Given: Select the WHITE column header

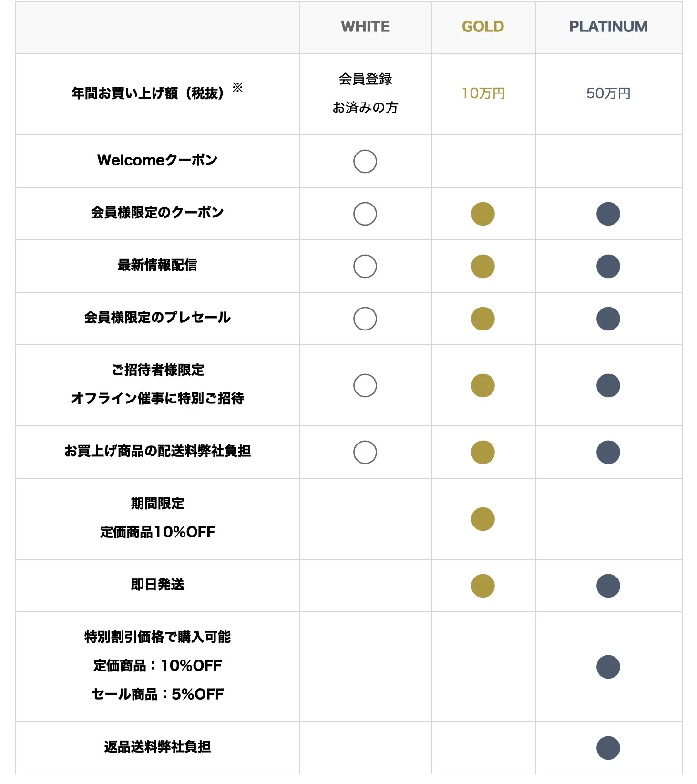Looking at the screenshot, I should click(365, 27).
